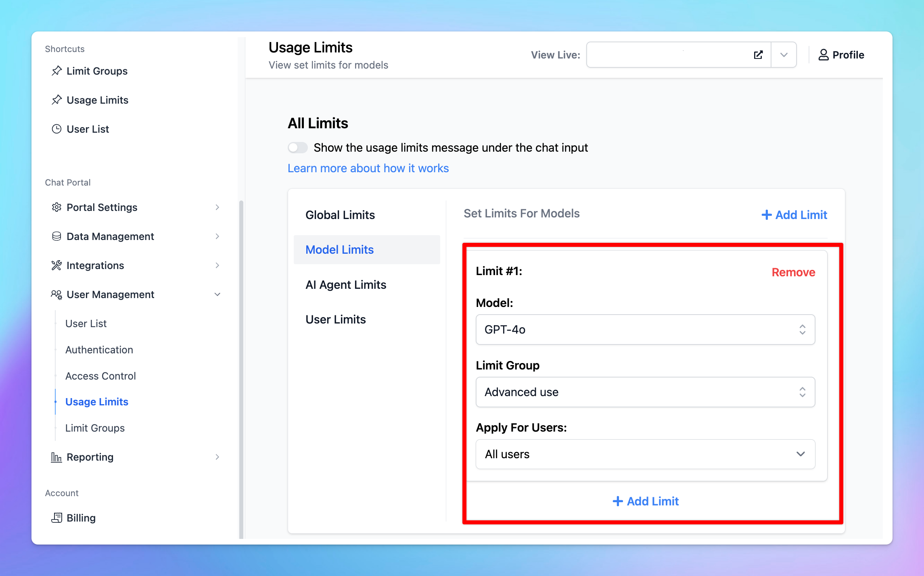Enable the usage limits message display
This screenshot has width=924, height=576.
(x=297, y=147)
